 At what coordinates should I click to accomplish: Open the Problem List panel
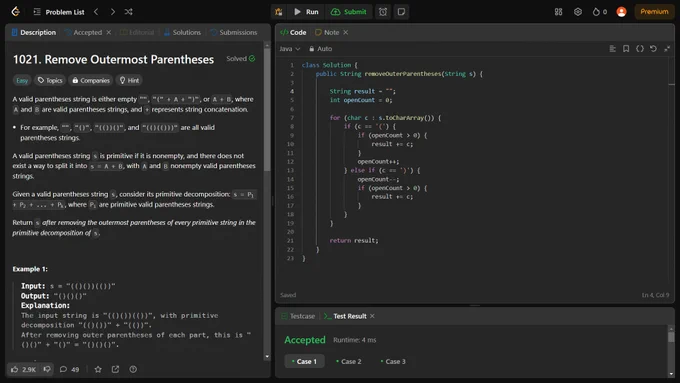click(x=59, y=12)
